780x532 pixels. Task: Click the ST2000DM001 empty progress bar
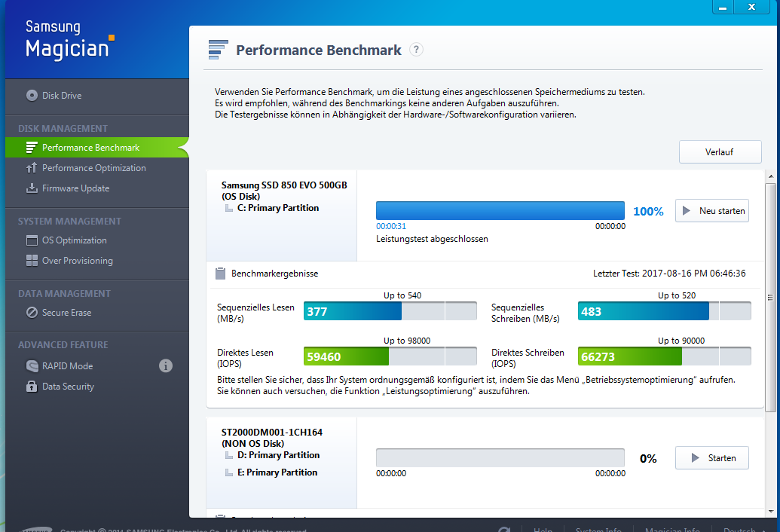coord(500,458)
